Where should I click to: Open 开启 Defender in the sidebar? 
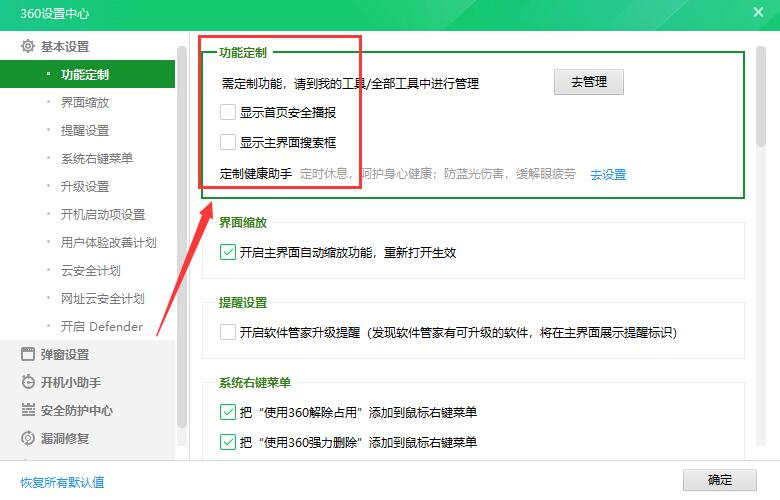click(x=102, y=326)
